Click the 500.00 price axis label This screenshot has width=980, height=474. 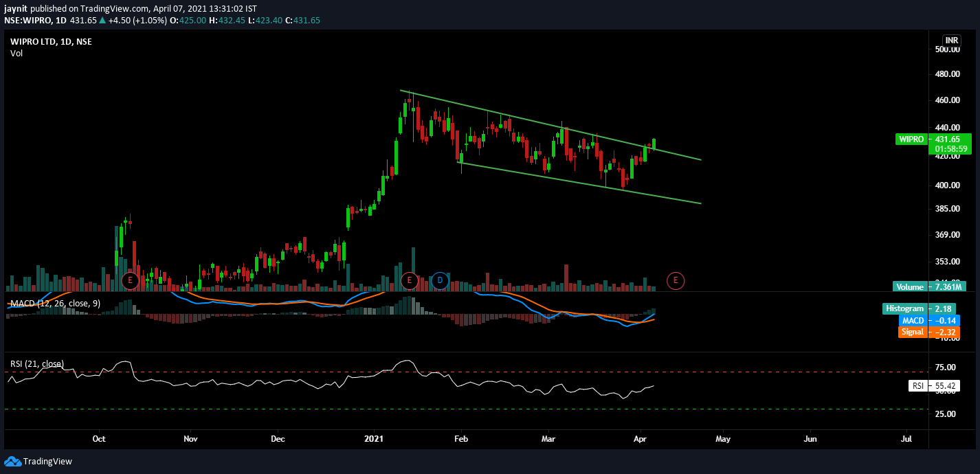(x=948, y=49)
